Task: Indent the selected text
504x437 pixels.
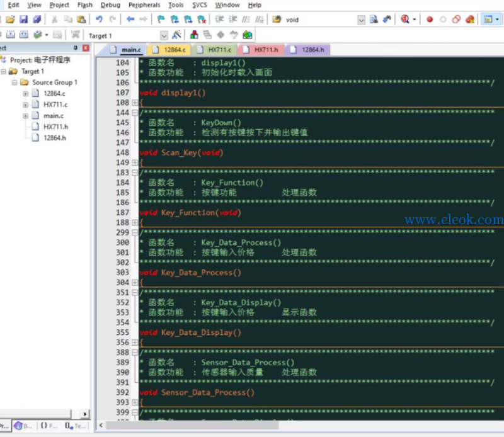Action: pyautogui.click(x=219, y=20)
